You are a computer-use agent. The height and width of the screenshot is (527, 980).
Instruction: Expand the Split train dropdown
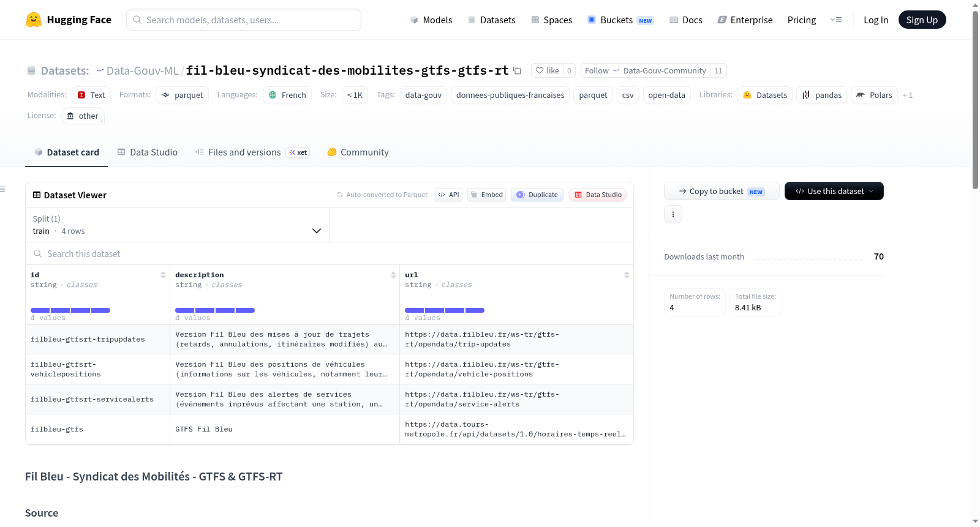(177, 225)
